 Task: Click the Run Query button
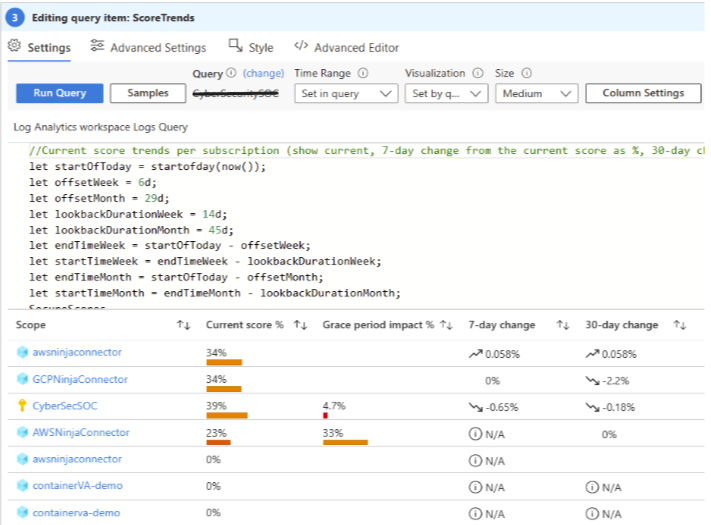pyautogui.click(x=59, y=93)
